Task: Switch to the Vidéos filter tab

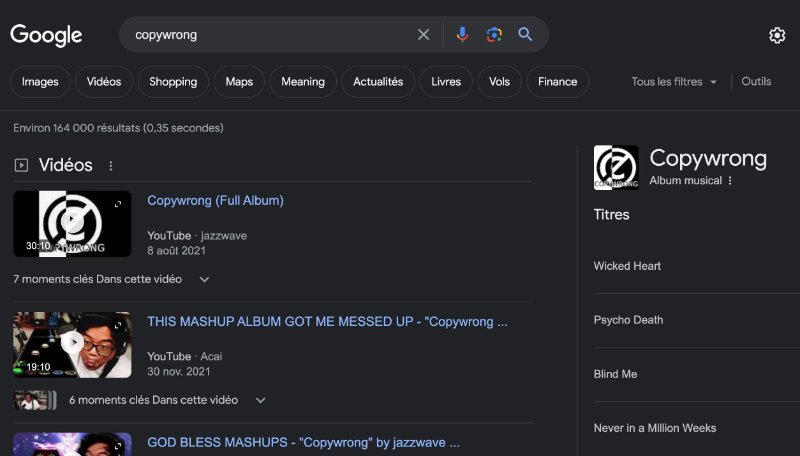Action: coord(104,82)
